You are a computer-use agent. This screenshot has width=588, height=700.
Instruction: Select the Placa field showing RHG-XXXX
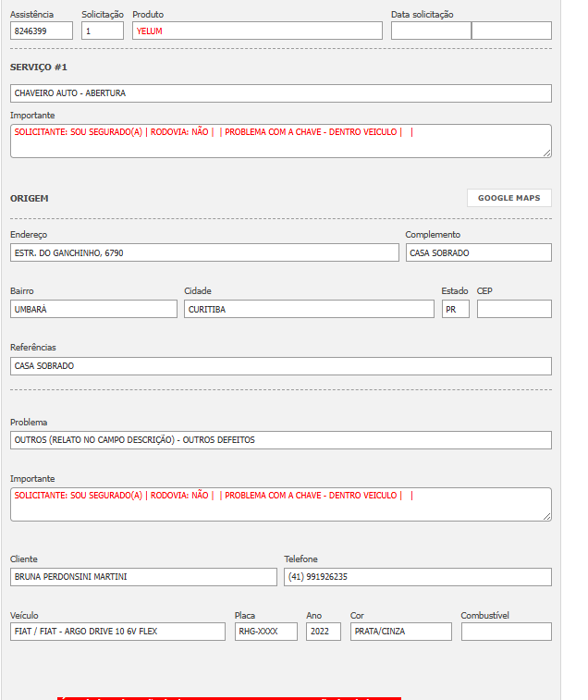tap(265, 632)
